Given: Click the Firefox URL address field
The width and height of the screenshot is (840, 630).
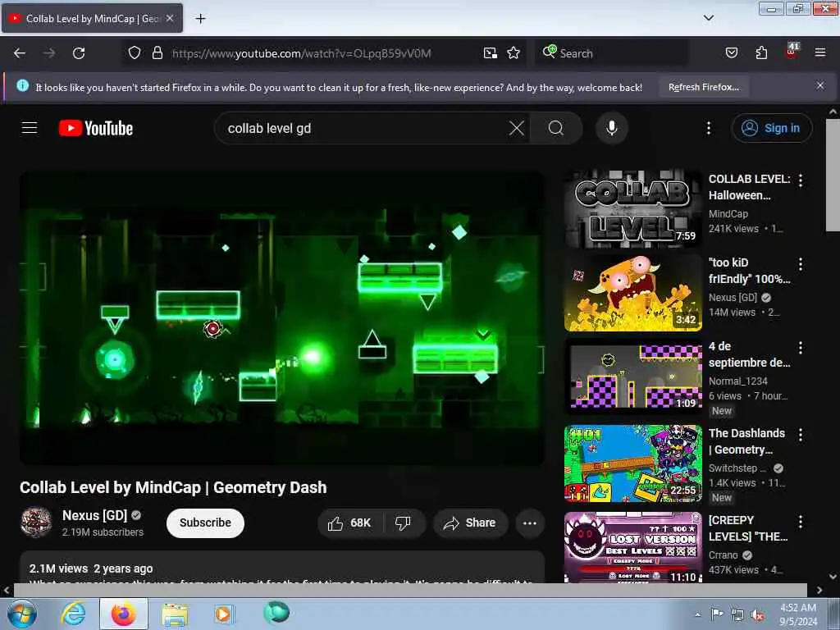Looking at the screenshot, I should tap(323, 53).
